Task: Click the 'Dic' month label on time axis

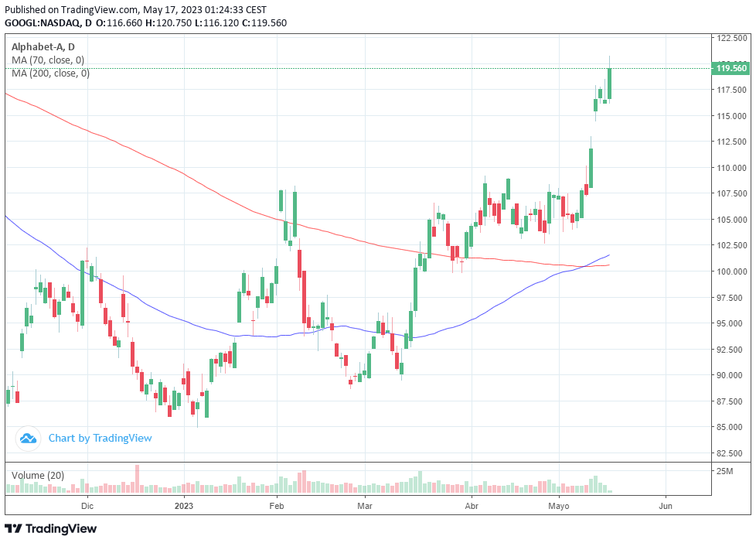Action: [x=87, y=506]
